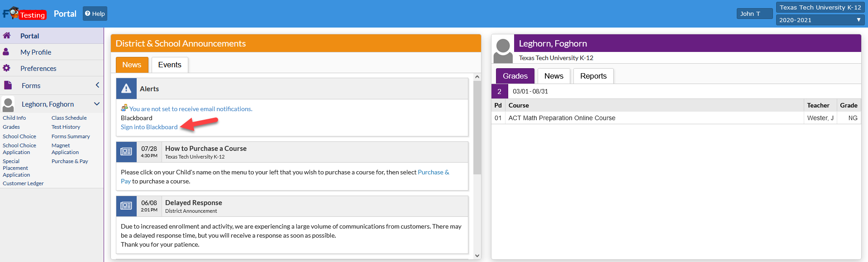
Task: Select the Grades tab
Action: coord(515,76)
